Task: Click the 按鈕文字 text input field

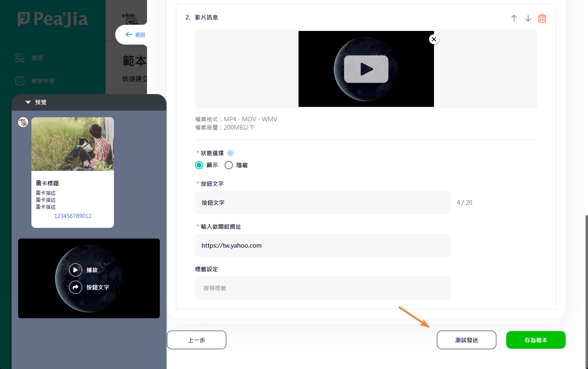Action: (x=322, y=203)
